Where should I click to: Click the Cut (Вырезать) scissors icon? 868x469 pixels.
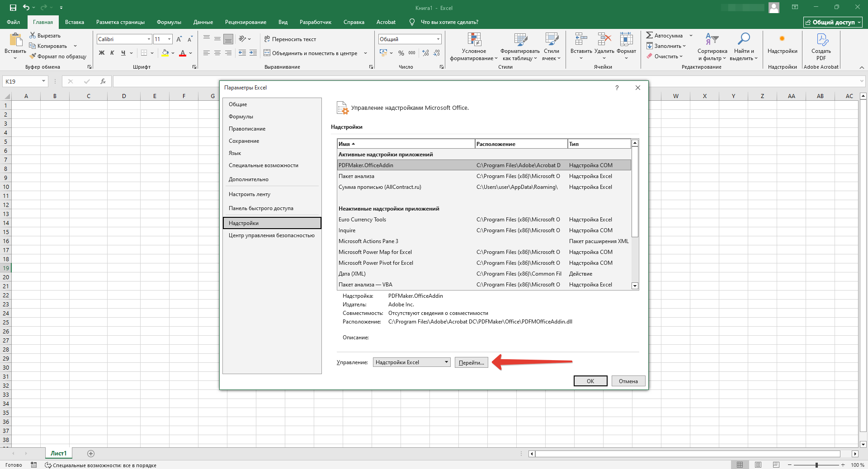tap(33, 35)
